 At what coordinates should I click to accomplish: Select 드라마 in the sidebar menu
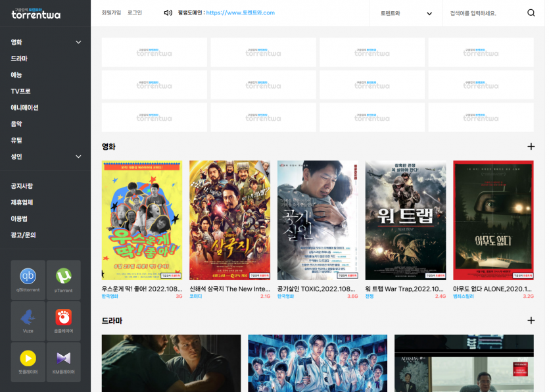19,59
